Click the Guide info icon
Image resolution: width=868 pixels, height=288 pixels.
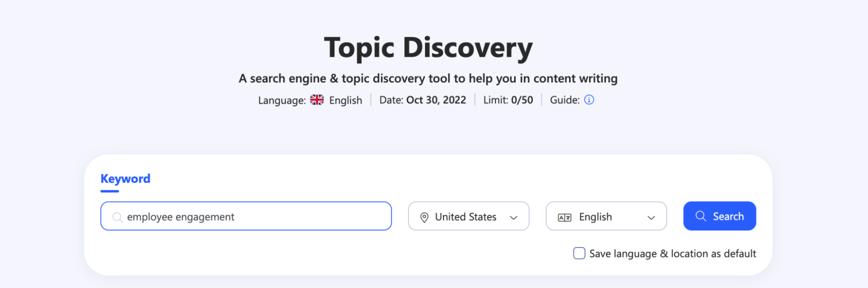pyautogui.click(x=589, y=100)
